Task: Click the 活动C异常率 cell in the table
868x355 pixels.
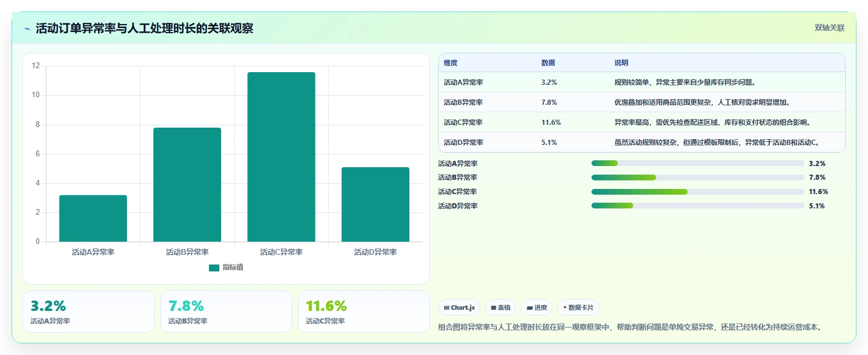Action: point(463,123)
